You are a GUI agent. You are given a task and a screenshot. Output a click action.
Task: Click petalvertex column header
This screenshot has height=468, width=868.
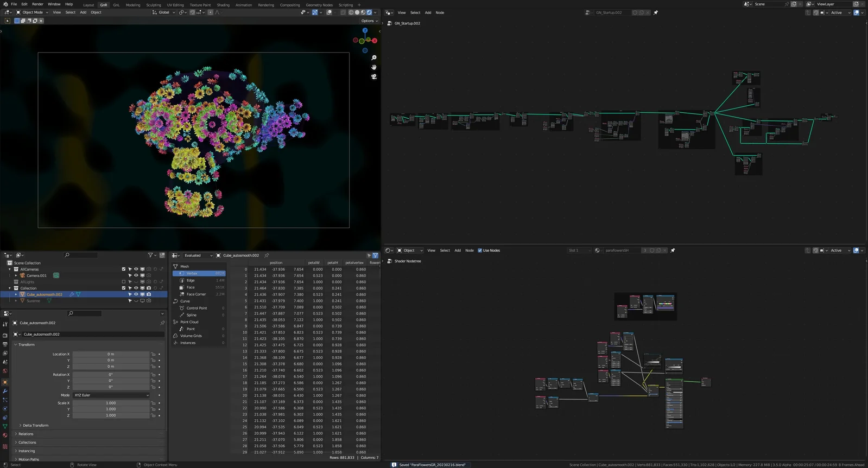(354, 262)
